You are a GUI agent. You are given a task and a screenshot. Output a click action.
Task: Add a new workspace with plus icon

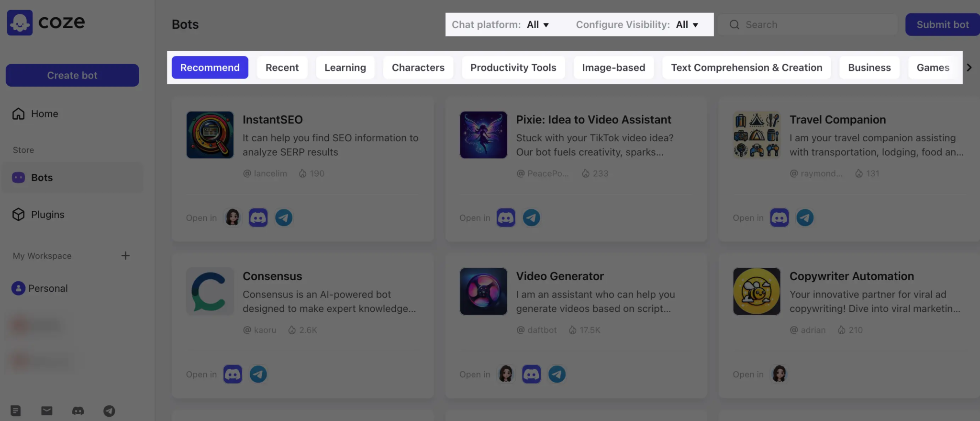coord(125,256)
